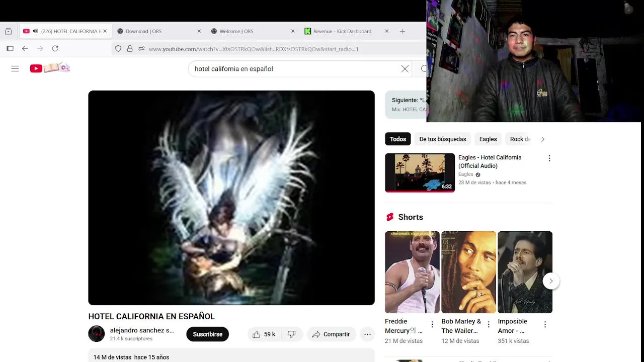
Task: Open Eagles - Hotel California (Official Audio) title
Action: [x=490, y=161]
